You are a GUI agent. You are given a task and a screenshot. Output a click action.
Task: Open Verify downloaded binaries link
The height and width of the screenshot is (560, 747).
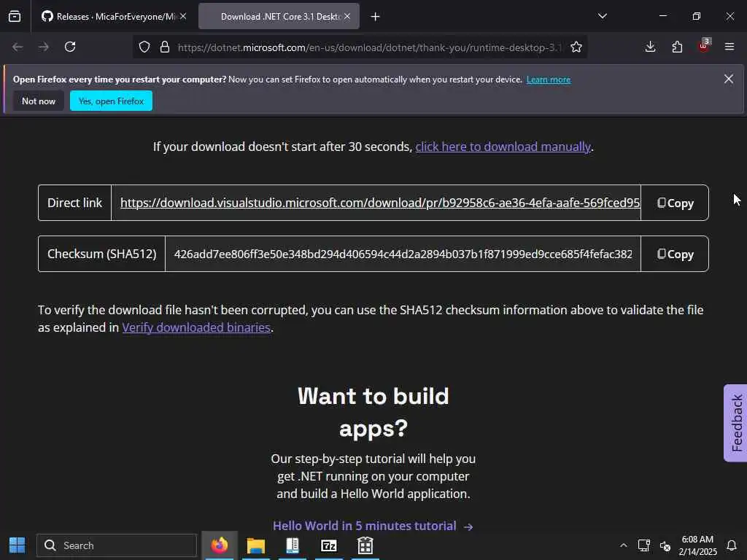pyautogui.click(x=196, y=327)
